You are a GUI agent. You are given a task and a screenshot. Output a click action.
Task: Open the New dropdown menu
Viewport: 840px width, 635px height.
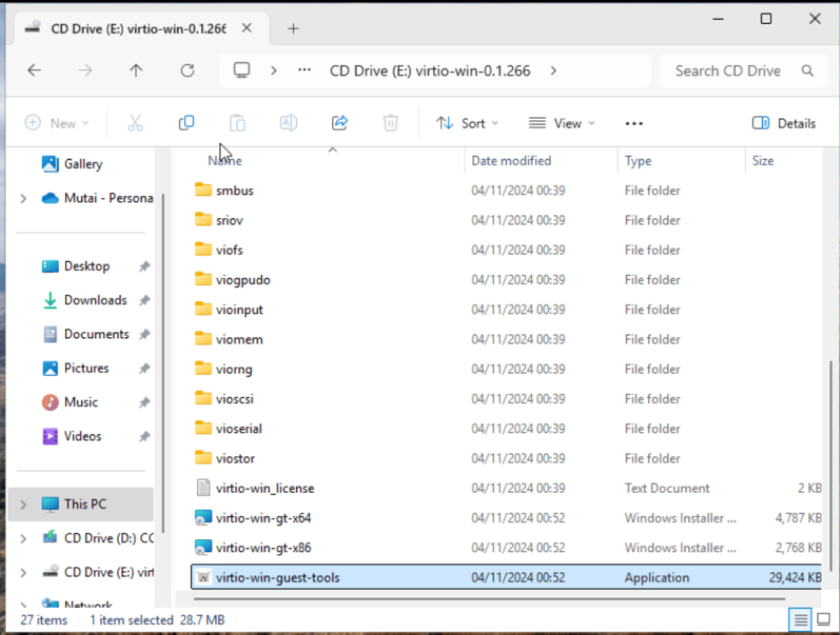click(x=57, y=123)
